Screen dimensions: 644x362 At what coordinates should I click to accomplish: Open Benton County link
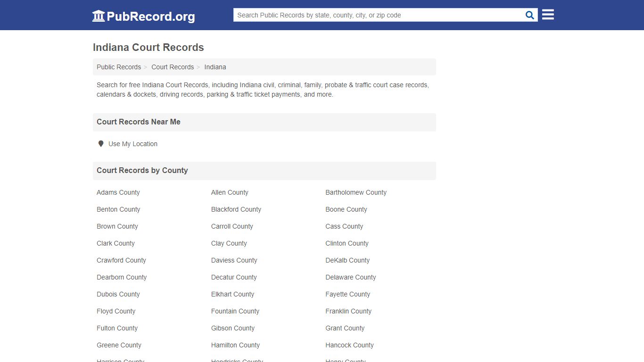(118, 209)
